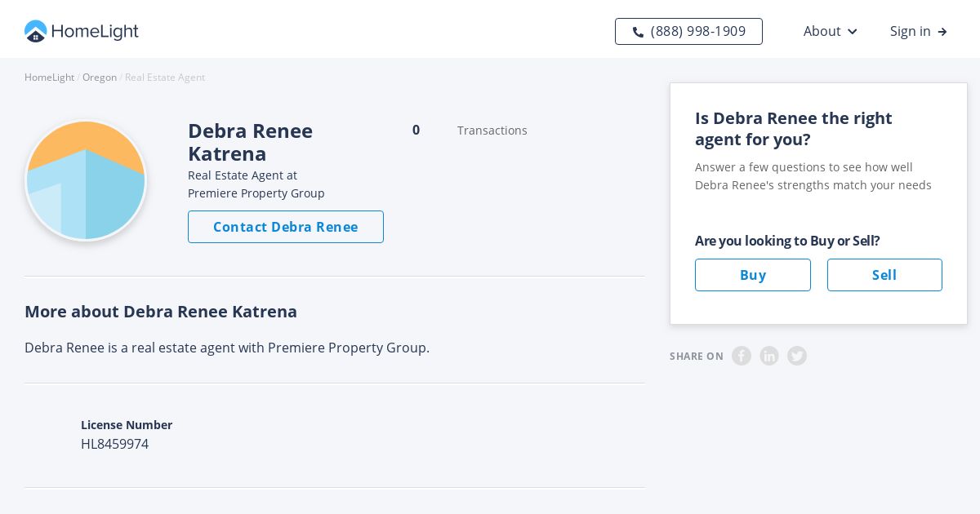Choose the Sell option
The image size is (980, 514).
click(x=884, y=275)
